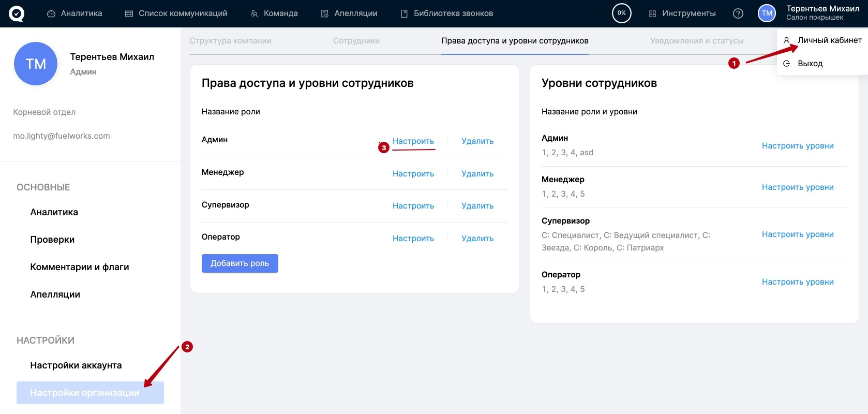Choose Выход to log out
This screenshot has height=414, width=868.
(810, 64)
